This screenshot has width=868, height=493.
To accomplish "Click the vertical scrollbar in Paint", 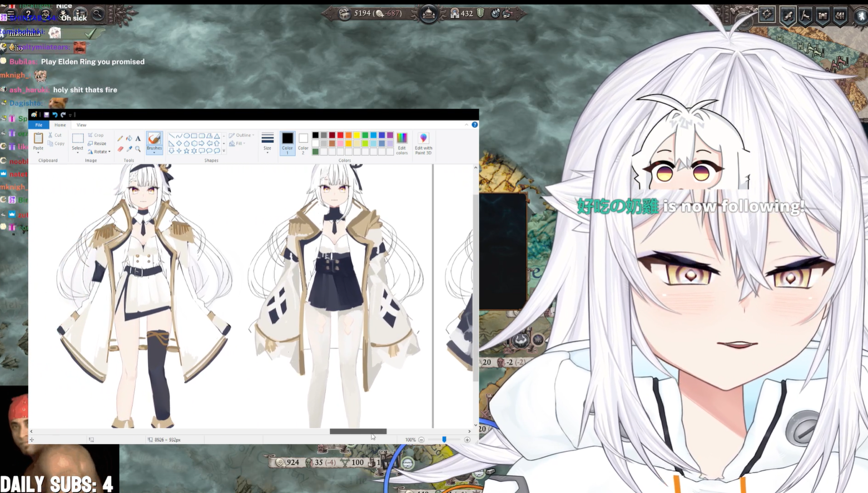I will [475, 288].
